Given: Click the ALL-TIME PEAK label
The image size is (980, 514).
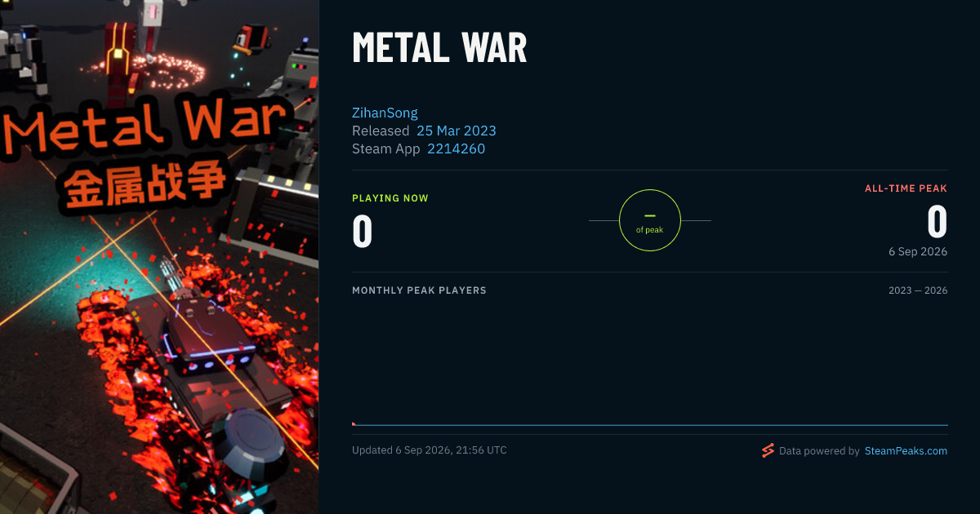Looking at the screenshot, I should [x=906, y=188].
